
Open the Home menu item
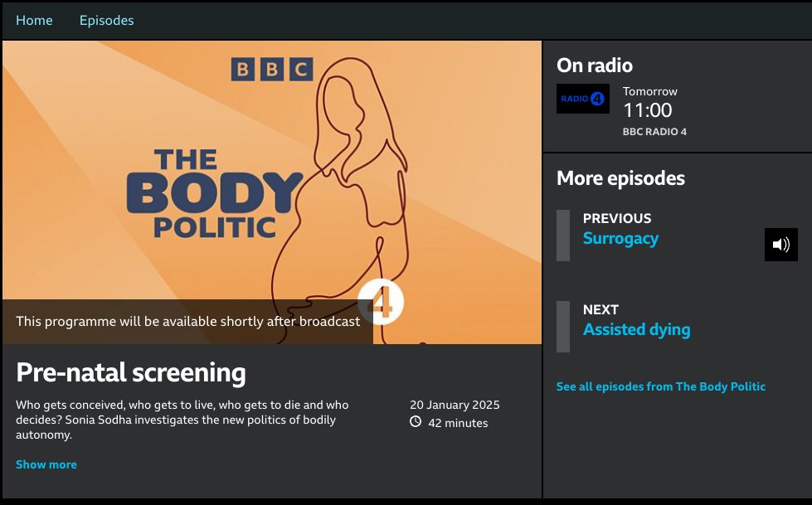pos(34,20)
